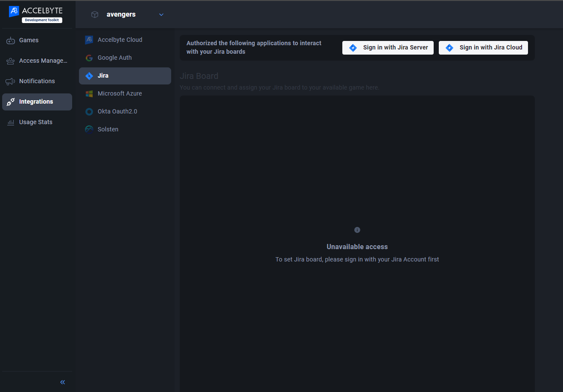Open Access Management section
This screenshot has width=563, height=392.
click(x=37, y=61)
